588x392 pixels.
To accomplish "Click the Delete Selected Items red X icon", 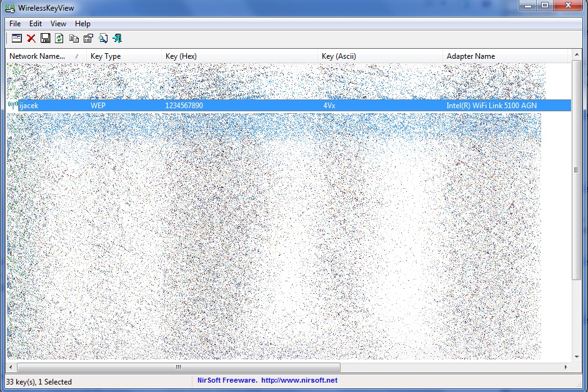I will click(31, 39).
